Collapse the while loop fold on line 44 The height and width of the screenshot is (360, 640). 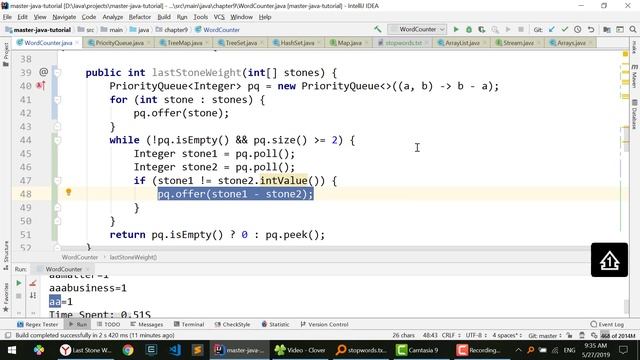click(58, 140)
